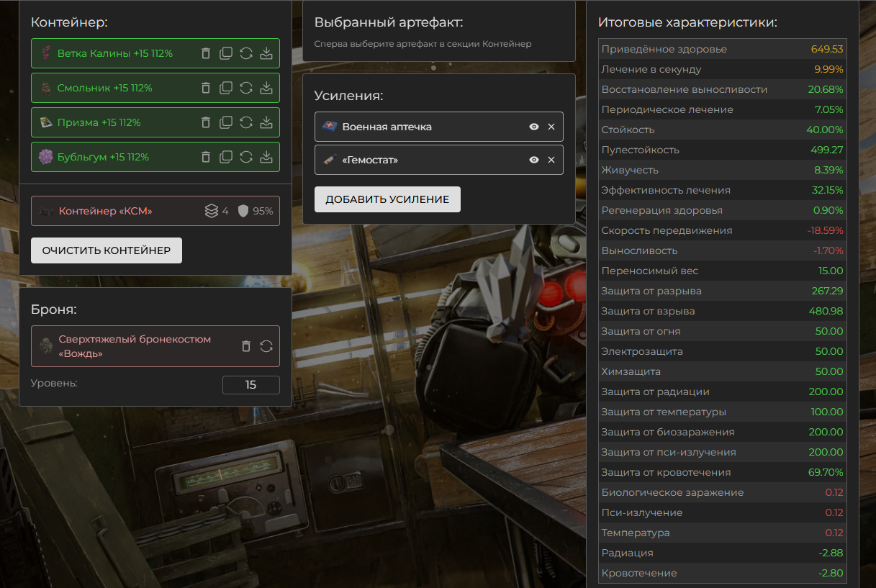Click the armor Уровень input field

click(250, 385)
